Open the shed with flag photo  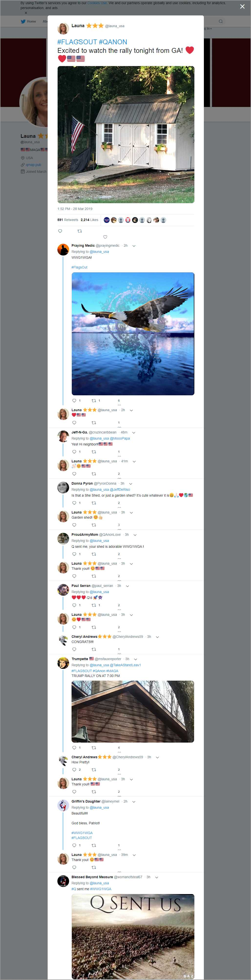click(126, 135)
